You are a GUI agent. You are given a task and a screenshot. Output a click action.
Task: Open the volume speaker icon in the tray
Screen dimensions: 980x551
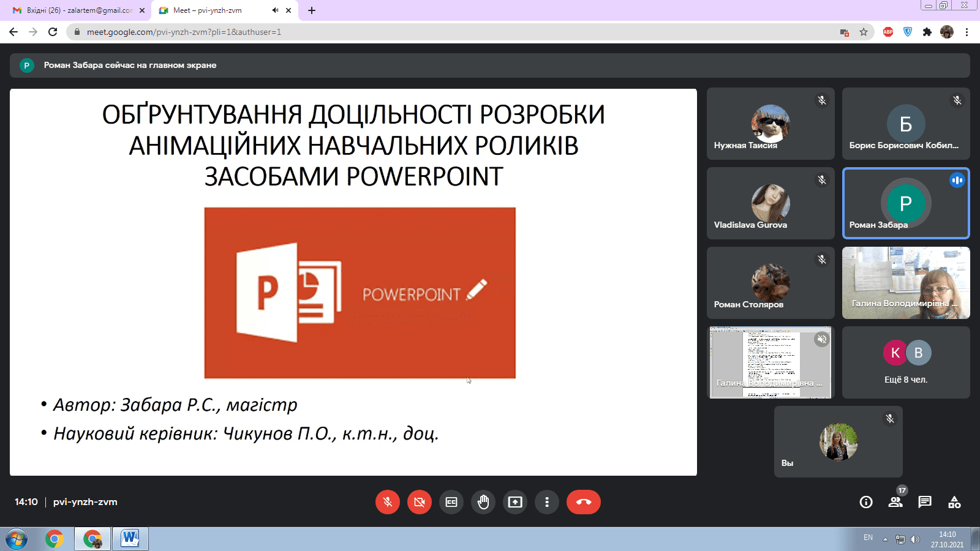tap(915, 539)
